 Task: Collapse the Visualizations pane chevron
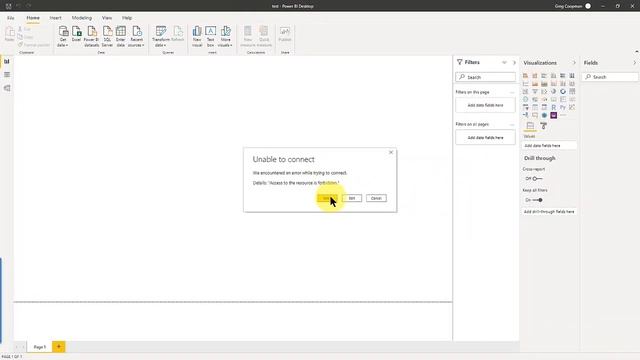(x=574, y=63)
